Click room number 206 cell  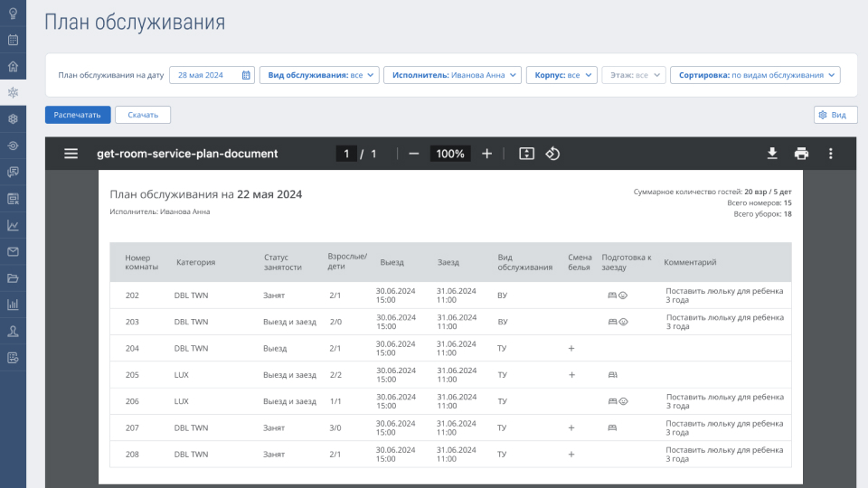(132, 401)
